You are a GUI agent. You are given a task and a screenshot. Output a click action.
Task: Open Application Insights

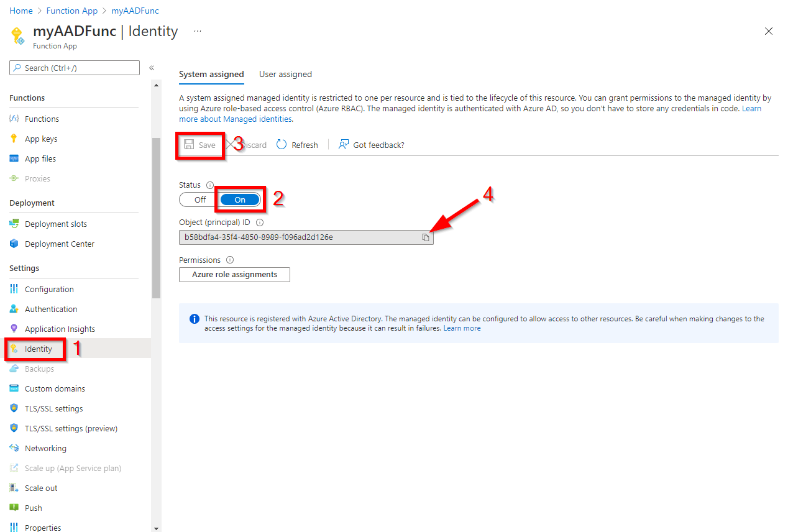[x=60, y=329]
